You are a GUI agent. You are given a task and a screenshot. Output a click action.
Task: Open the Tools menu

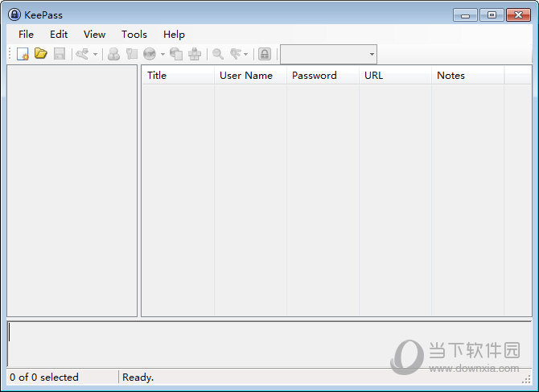pyautogui.click(x=134, y=35)
